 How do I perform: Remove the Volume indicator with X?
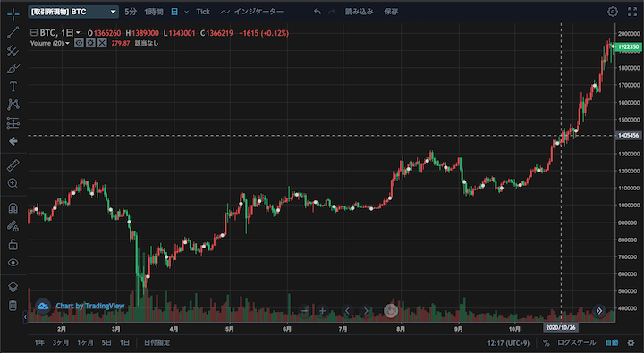coord(102,43)
